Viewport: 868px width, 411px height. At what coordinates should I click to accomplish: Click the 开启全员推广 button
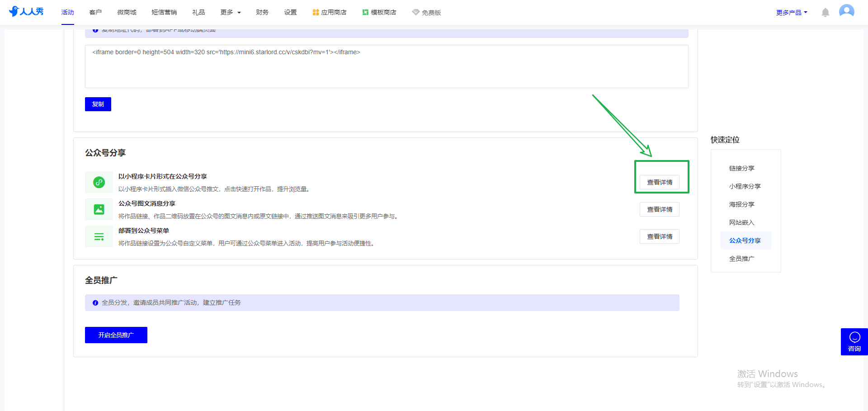click(x=116, y=335)
